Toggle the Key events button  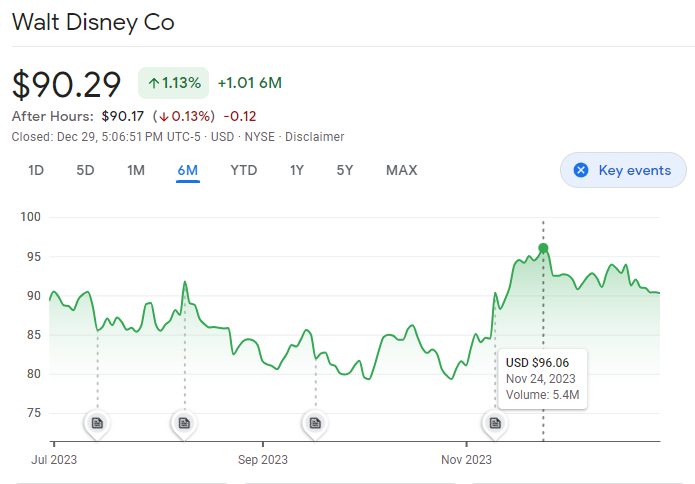(x=623, y=170)
